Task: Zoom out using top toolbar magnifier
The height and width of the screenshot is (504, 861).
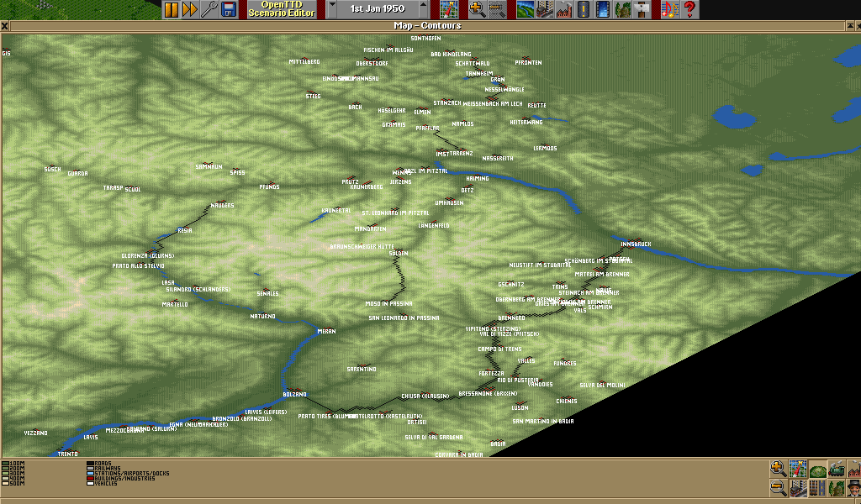Action: click(496, 9)
